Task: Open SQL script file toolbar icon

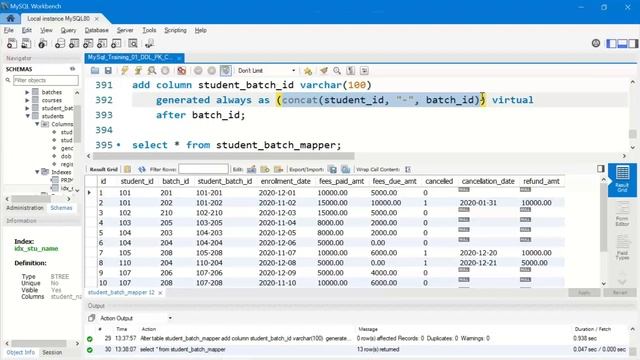Action: point(26,43)
